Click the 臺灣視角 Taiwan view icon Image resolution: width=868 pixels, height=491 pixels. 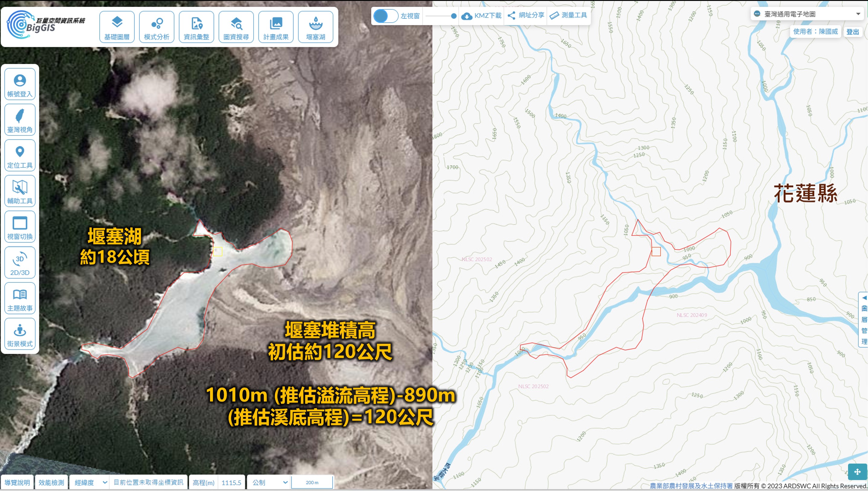[20, 120]
